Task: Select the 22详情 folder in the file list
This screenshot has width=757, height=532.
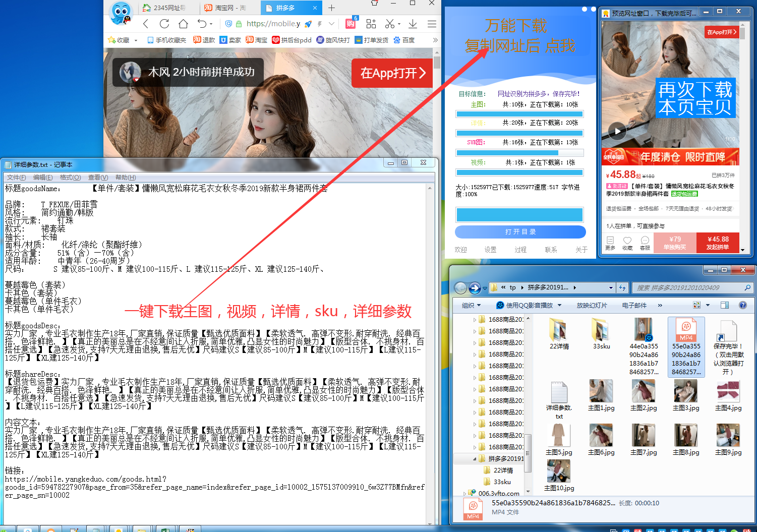Action: tap(559, 334)
